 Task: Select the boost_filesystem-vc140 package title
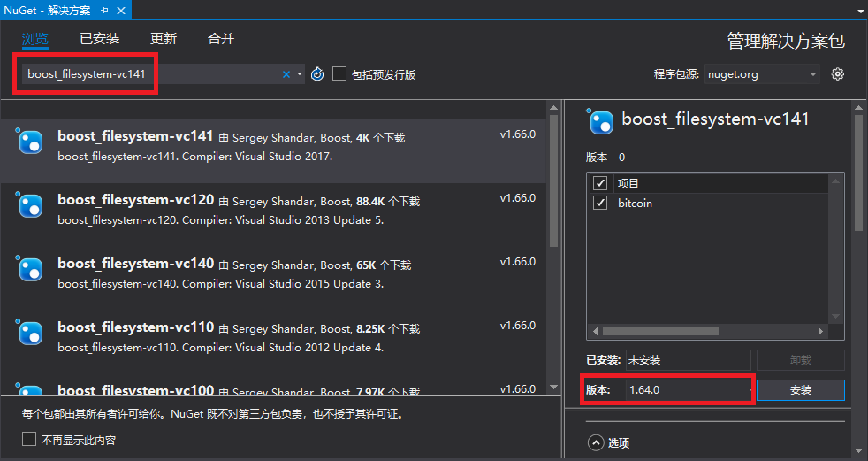coord(135,264)
